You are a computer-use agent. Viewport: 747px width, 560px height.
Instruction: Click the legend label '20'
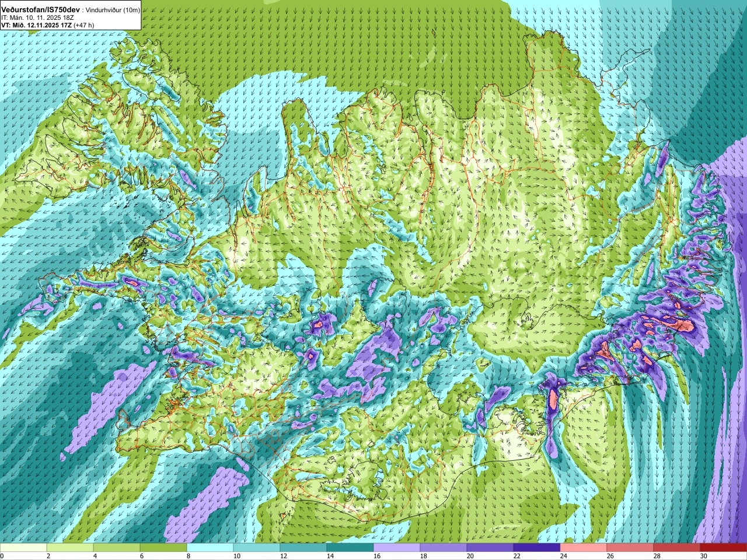[x=470, y=556]
